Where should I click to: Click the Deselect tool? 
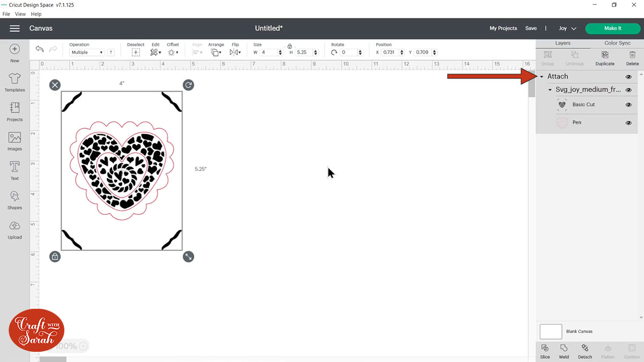[136, 52]
